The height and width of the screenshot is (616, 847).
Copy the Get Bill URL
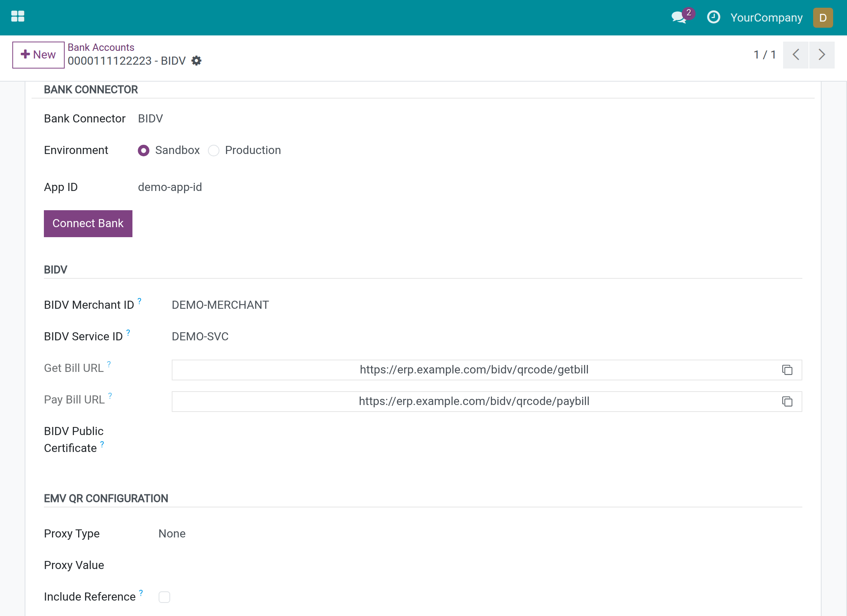[x=787, y=370]
